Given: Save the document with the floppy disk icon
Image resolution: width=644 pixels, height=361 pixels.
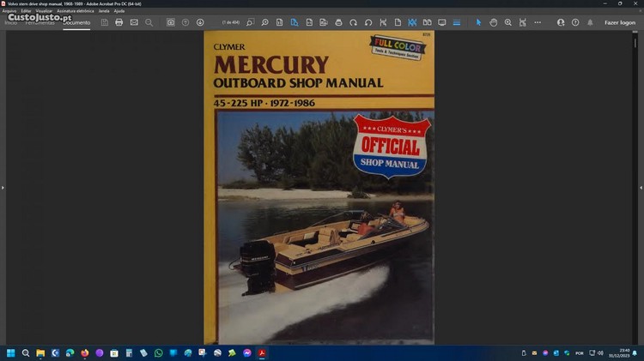Looking at the screenshot, I should tap(104, 22).
